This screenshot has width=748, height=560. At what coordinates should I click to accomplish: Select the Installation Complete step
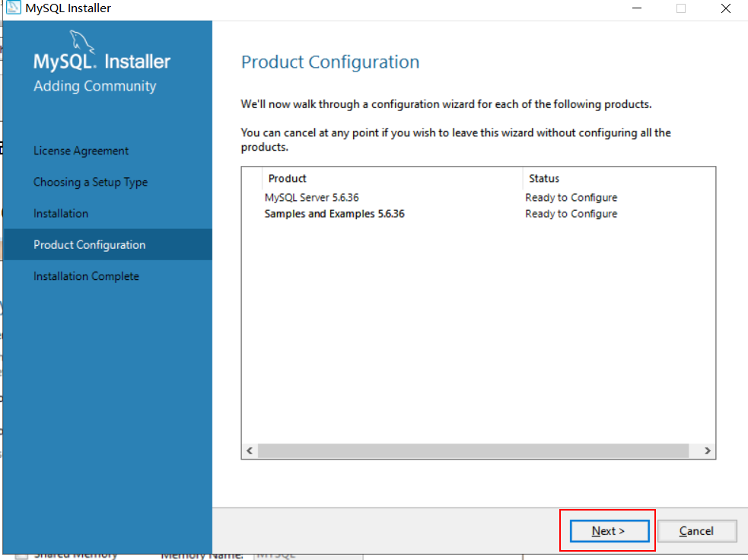pyautogui.click(x=86, y=275)
